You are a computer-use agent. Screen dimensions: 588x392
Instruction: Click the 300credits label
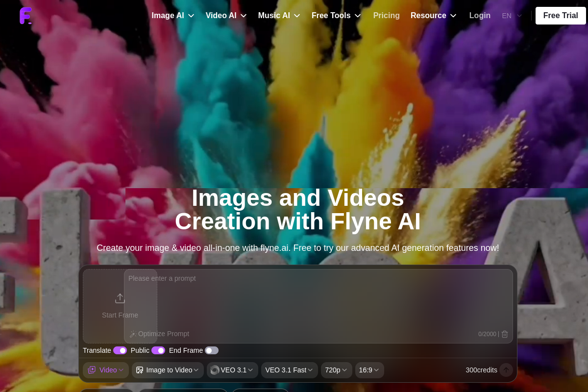481,370
